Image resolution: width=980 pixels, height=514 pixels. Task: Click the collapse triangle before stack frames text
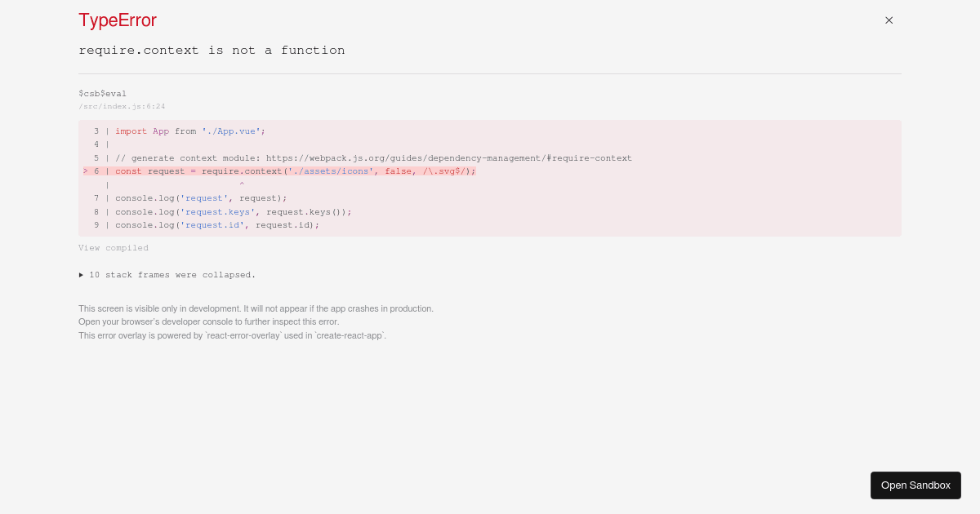(82, 275)
